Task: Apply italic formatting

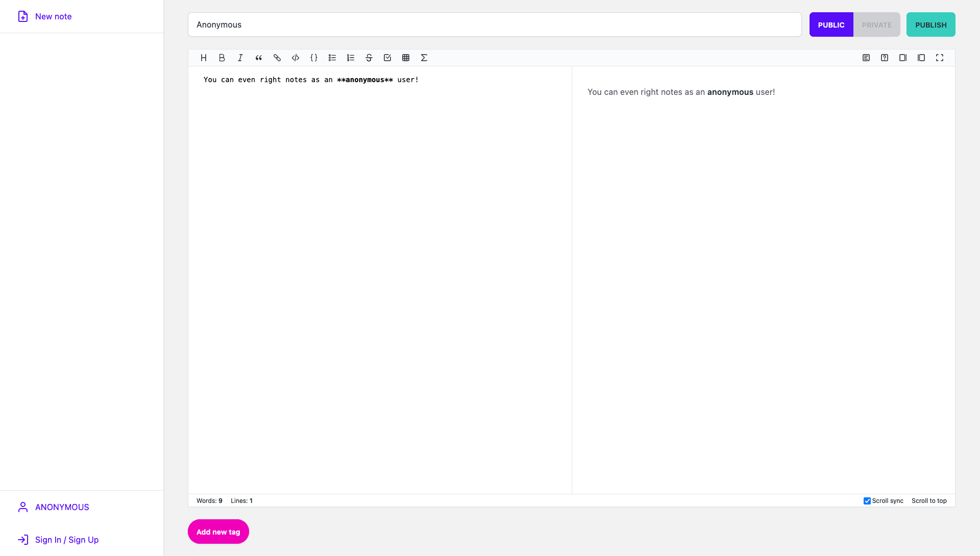Action: pyautogui.click(x=240, y=58)
